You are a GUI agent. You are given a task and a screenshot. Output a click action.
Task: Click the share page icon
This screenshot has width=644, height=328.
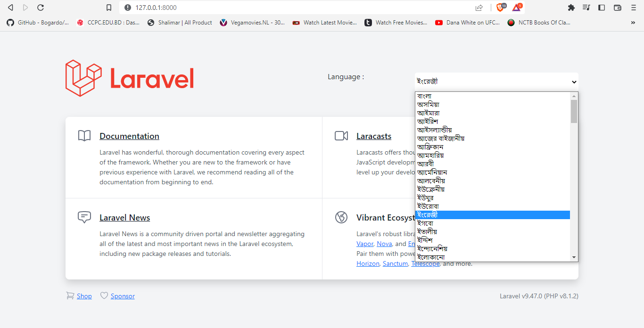(x=479, y=8)
